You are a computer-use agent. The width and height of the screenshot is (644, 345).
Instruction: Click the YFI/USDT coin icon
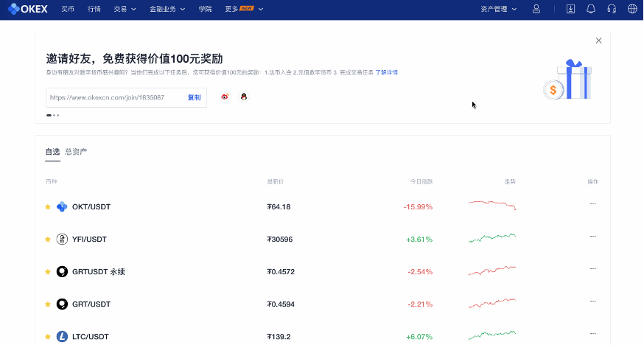pos(62,239)
